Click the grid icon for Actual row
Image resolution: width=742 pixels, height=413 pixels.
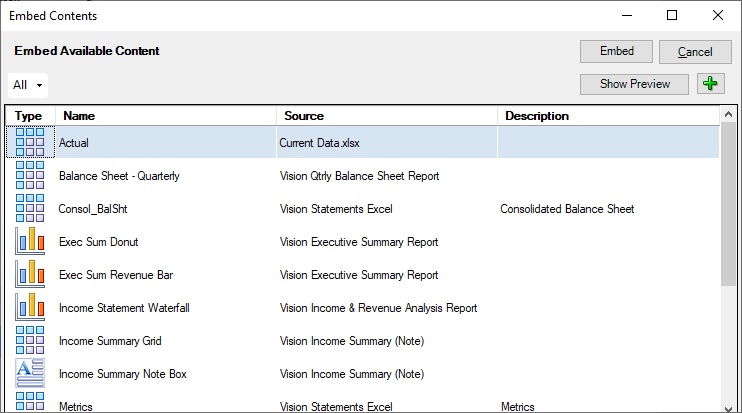point(30,142)
